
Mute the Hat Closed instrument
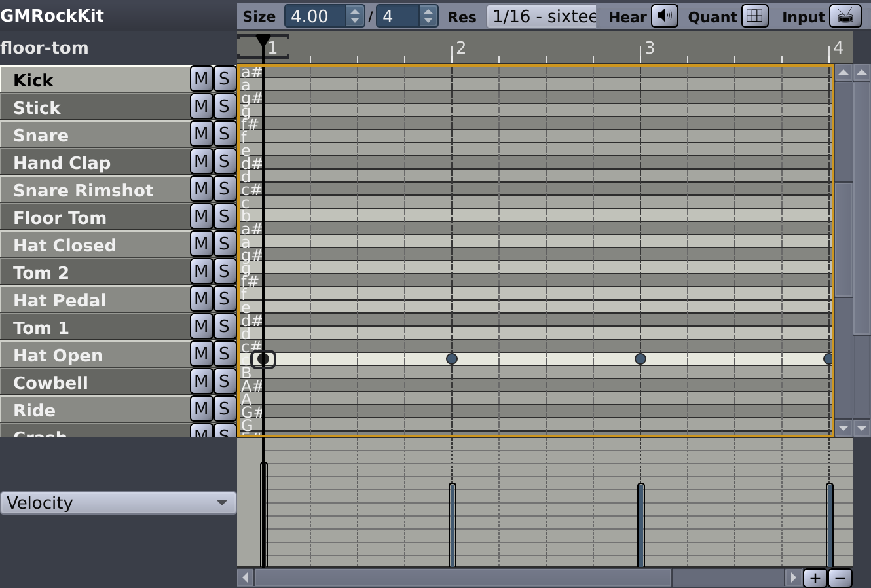[x=201, y=244]
